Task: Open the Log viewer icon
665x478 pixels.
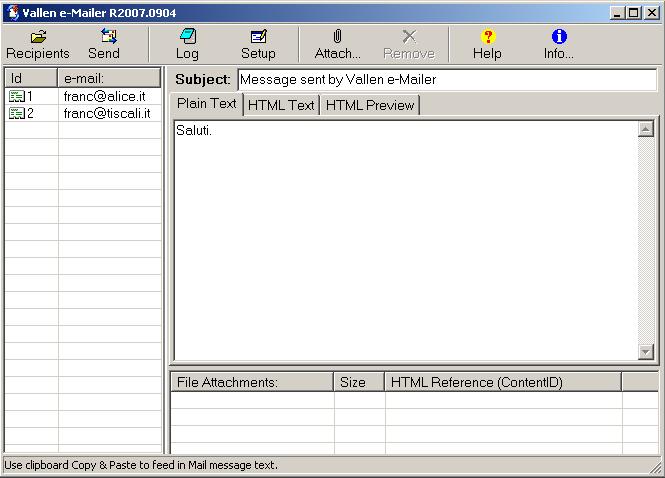Action: click(187, 37)
